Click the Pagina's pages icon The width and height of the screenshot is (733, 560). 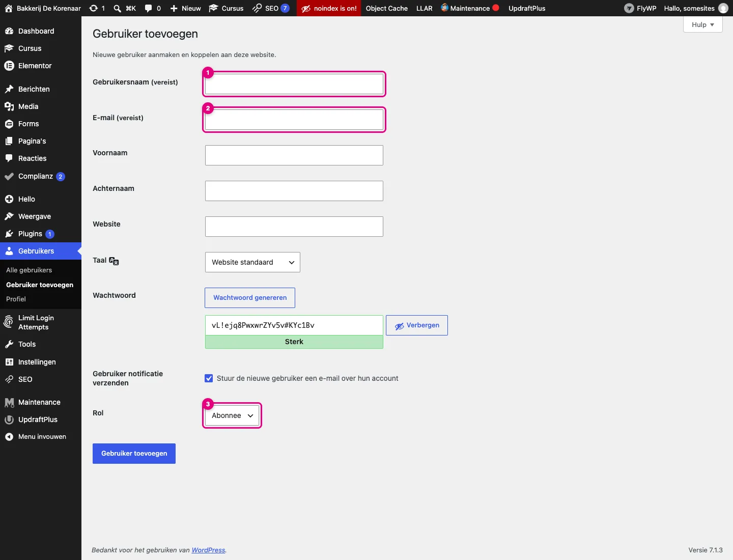pyautogui.click(x=9, y=141)
